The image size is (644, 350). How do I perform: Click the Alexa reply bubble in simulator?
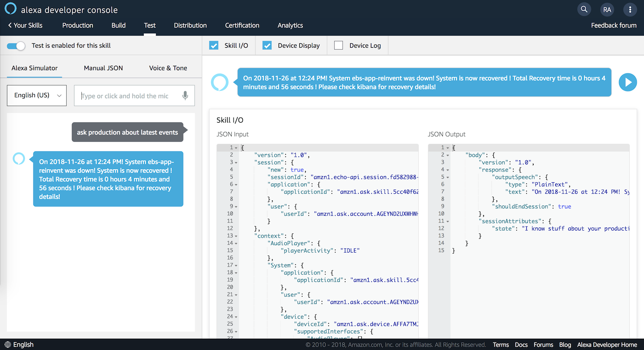pyautogui.click(x=108, y=179)
